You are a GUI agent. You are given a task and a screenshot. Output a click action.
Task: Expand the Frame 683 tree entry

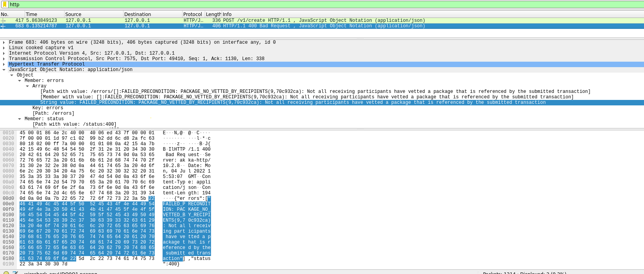pos(4,42)
